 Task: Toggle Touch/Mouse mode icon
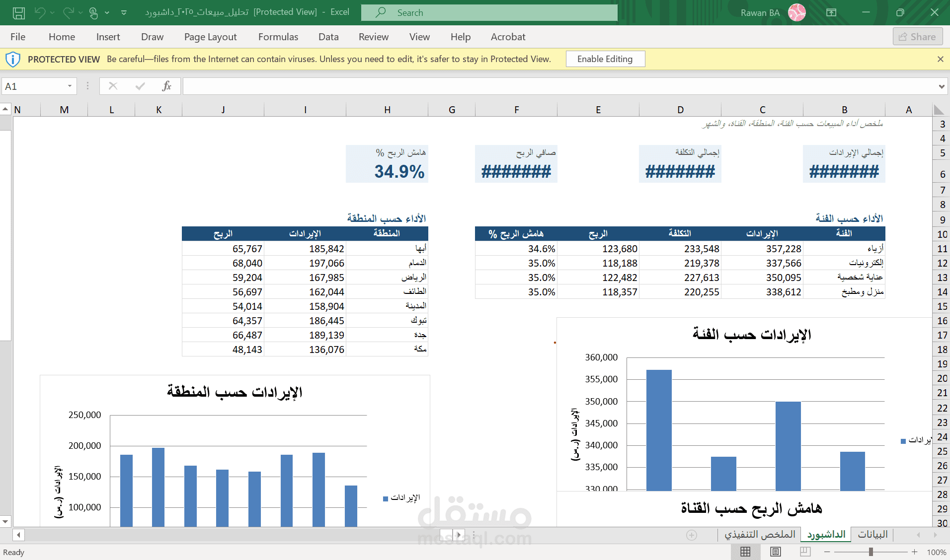[x=93, y=13]
